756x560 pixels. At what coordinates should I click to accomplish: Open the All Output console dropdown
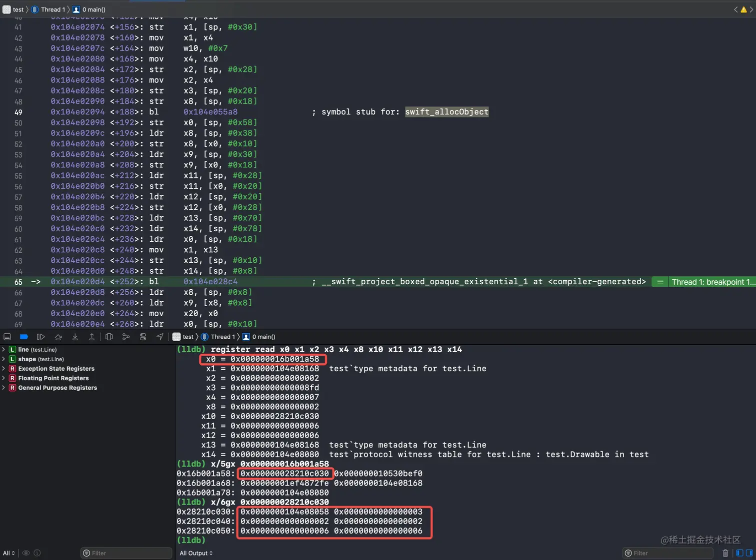coord(196,553)
